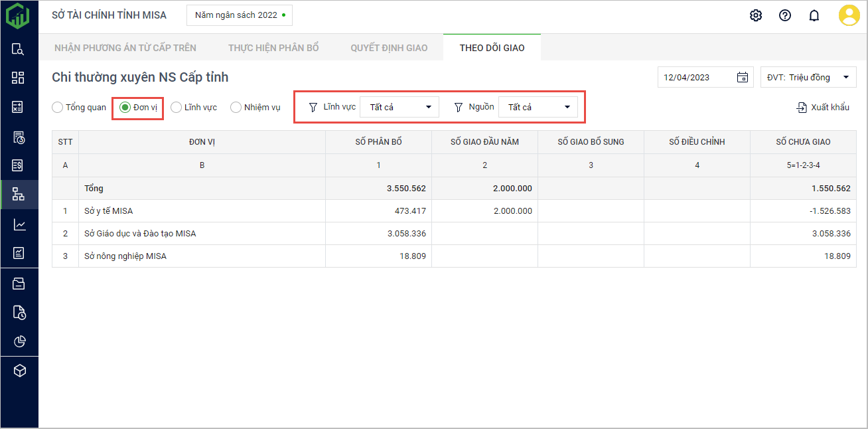The width and height of the screenshot is (868, 429).
Task: Click the Năm ngân sách 2022 button
Action: (239, 15)
